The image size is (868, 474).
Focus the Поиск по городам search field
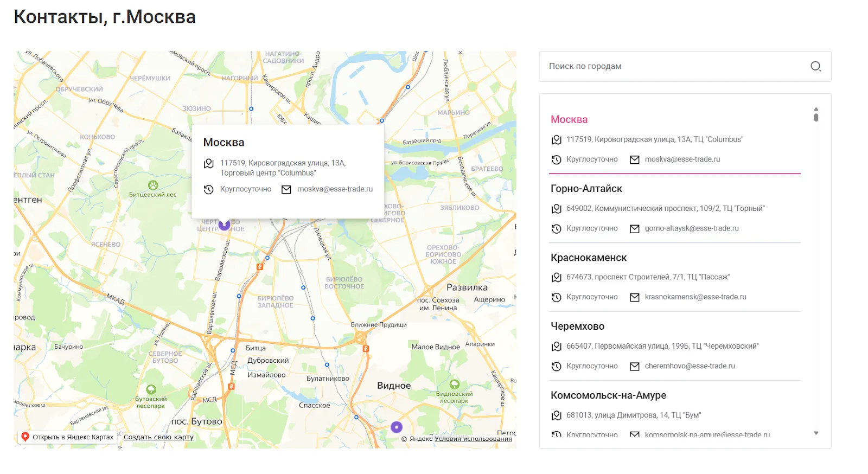685,66
